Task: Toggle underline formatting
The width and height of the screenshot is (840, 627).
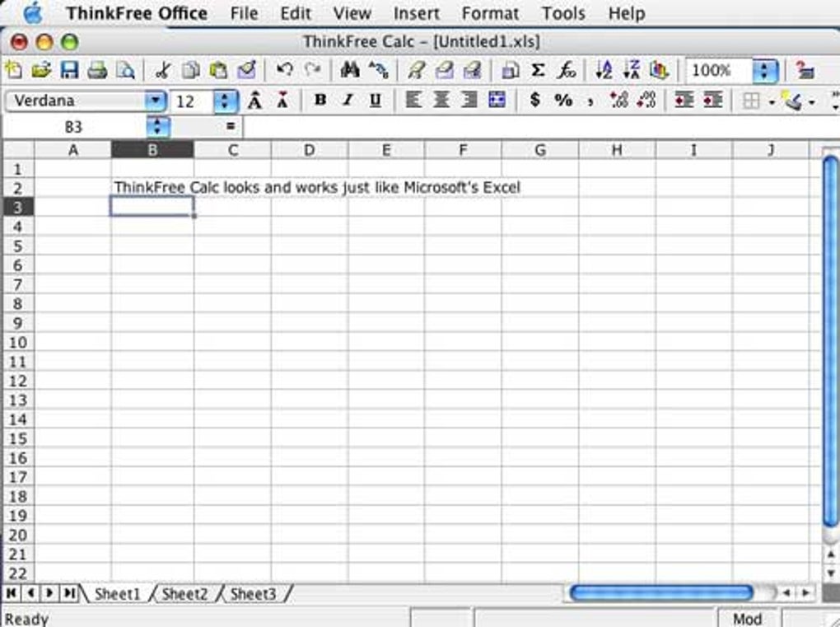Action: (376, 101)
